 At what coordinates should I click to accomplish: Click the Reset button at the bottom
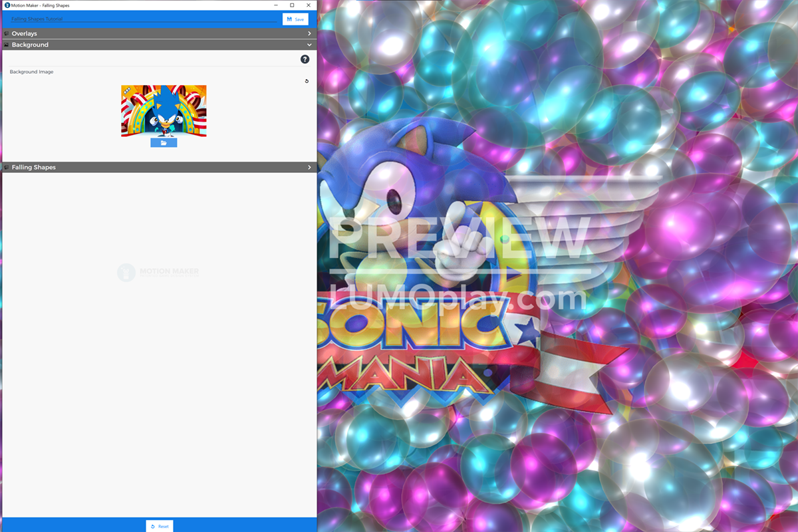(160, 526)
